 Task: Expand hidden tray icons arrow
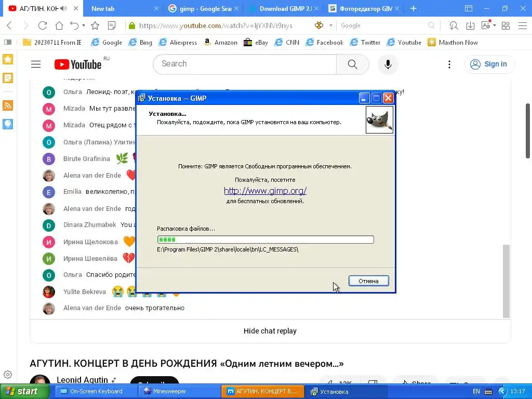tap(502, 392)
